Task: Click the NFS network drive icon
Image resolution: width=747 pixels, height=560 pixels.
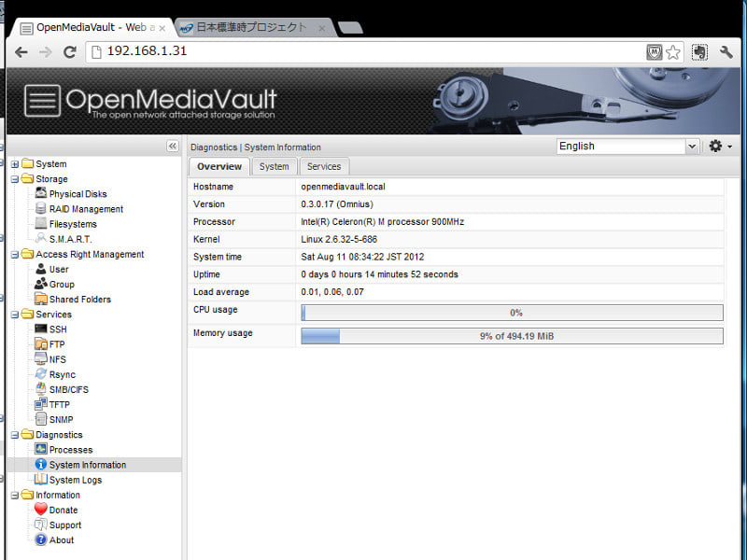Action: 41,359
